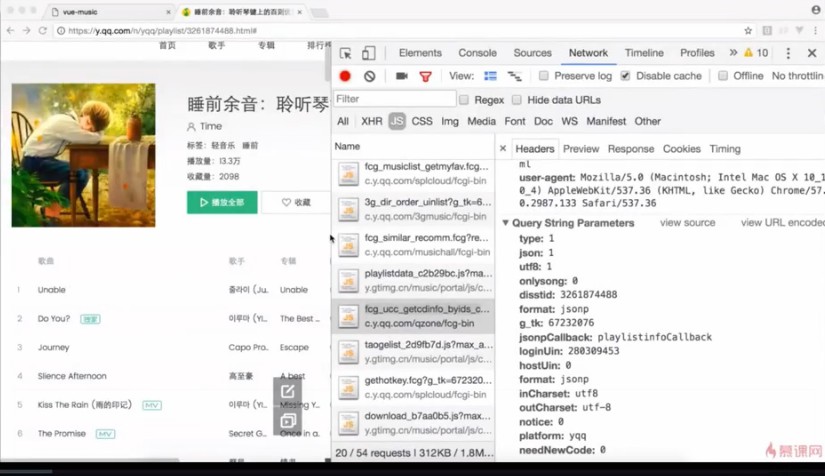Image resolution: width=825 pixels, height=476 pixels.
Task: Switch to large request rows view
Action: tap(490, 76)
